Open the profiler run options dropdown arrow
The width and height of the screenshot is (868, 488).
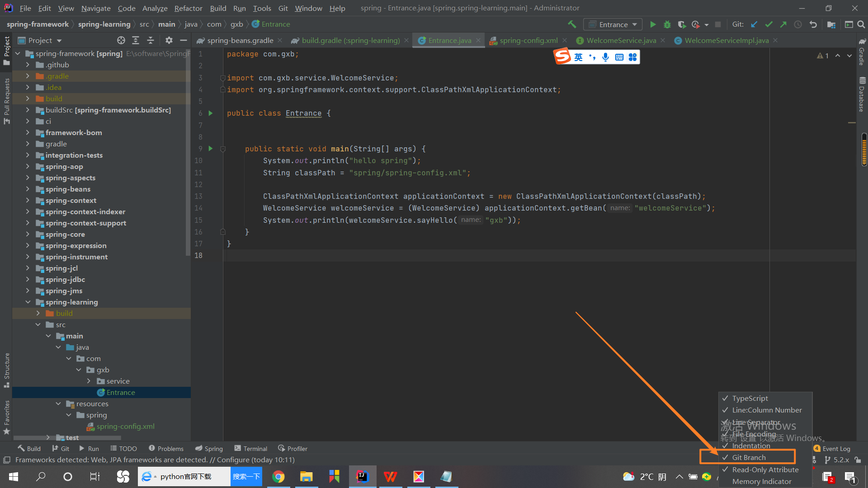[x=706, y=25]
